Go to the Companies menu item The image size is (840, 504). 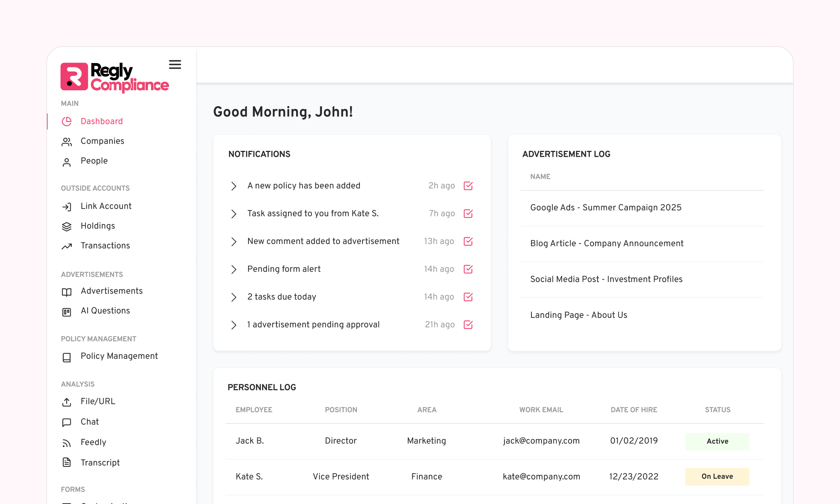click(102, 141)
